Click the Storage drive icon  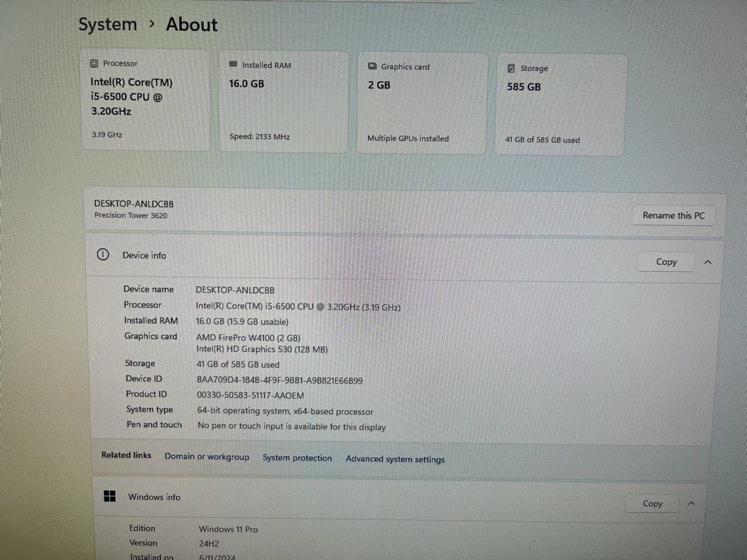click(511, 68)
